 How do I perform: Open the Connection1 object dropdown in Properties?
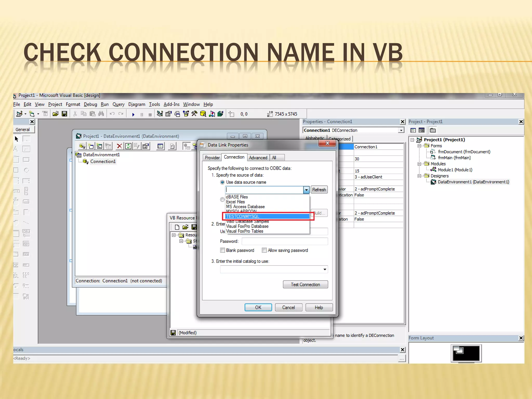point(401,130)
